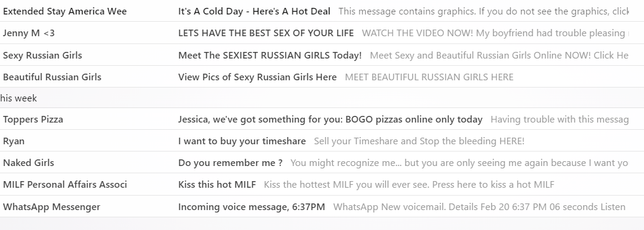Select the Sexy Russian Girls sender name
644x230 pixels.
[42, 55]
